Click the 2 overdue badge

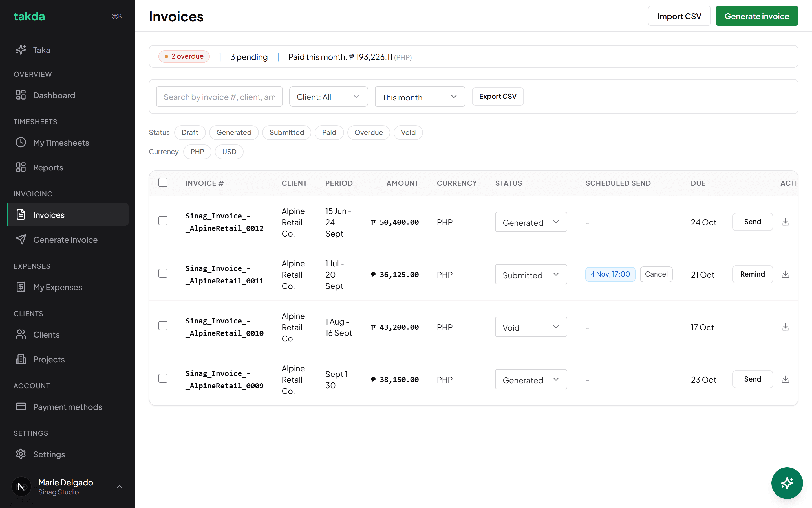pos(184,56)
